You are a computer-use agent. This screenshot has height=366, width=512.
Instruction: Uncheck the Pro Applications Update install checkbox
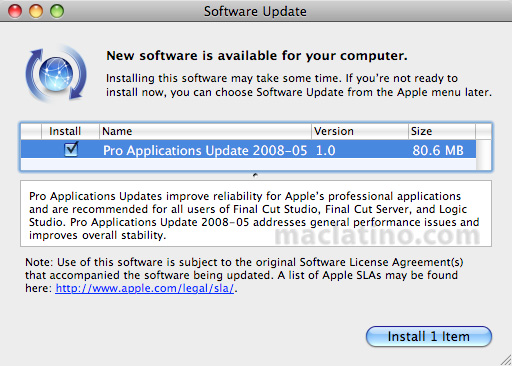(71, 149)
